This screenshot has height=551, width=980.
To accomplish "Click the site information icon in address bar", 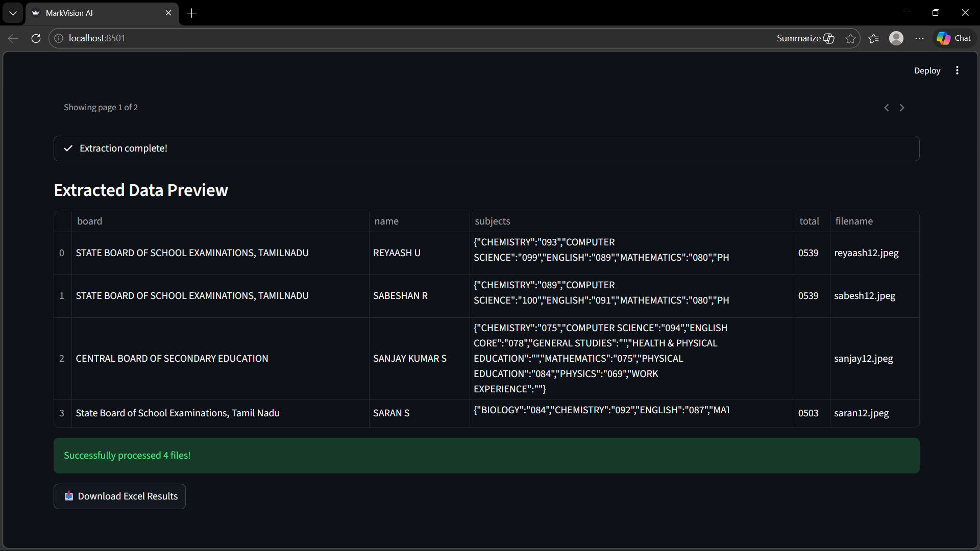I will coord(59,38).
